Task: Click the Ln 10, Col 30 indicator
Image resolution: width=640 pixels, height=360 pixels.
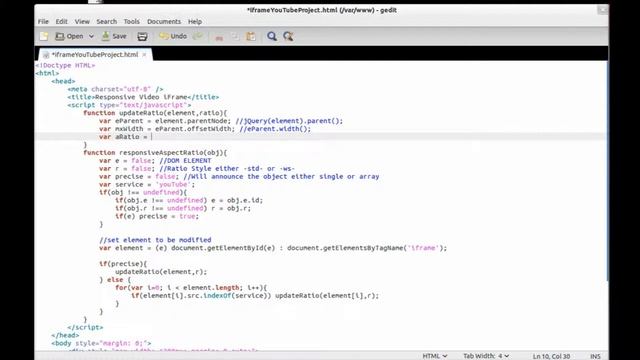Action: click(551, 356)
